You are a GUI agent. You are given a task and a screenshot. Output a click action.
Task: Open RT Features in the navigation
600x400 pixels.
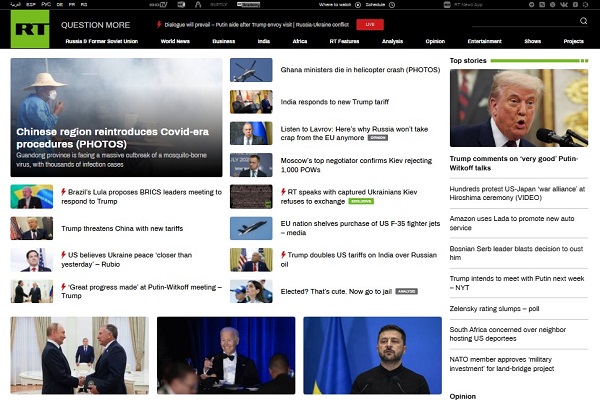pyautogui.click(x=344, y=41)
